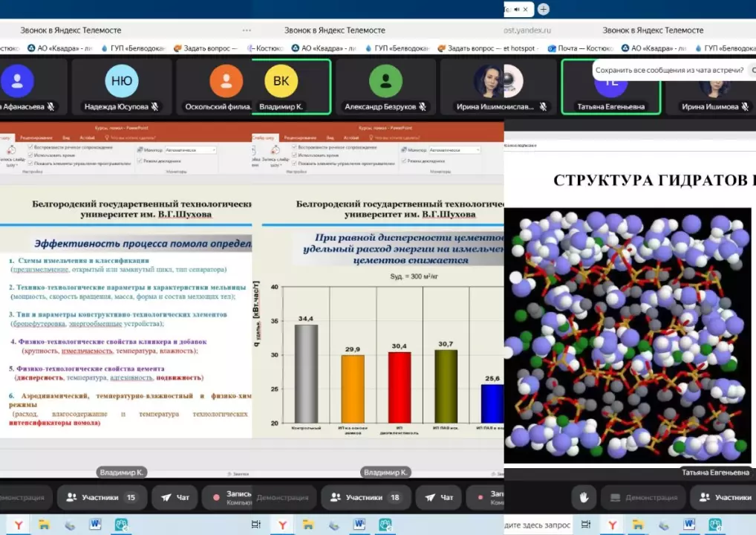
Task: Open a new browser tab with plus icon
Action: pos(544,9)
